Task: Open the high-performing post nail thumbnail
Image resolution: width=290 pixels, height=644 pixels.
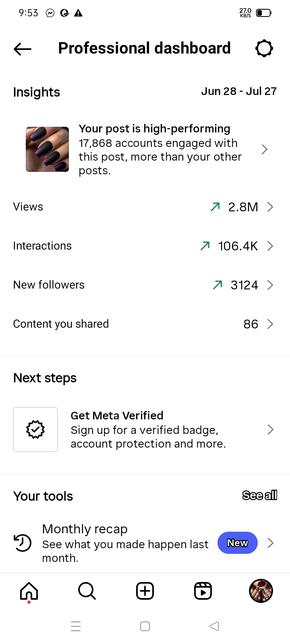Action: [48, 149]
